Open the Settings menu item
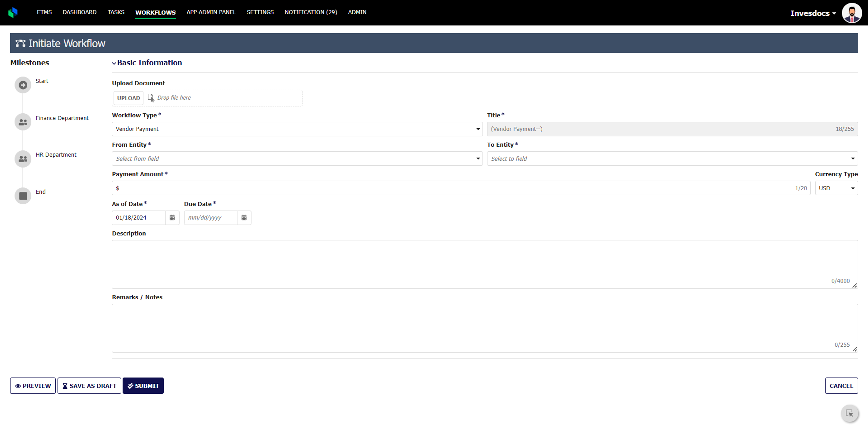The height and width of the screenshot is (429, 868). coord(260,12)
